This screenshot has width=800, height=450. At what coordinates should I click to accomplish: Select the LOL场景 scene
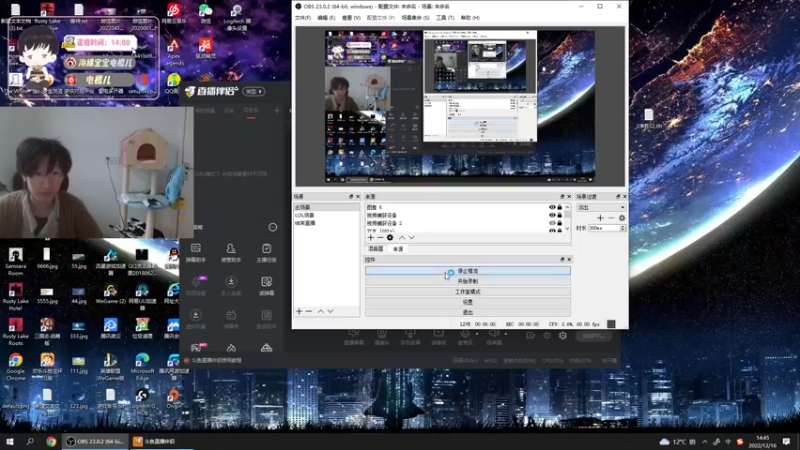[326, 215]
